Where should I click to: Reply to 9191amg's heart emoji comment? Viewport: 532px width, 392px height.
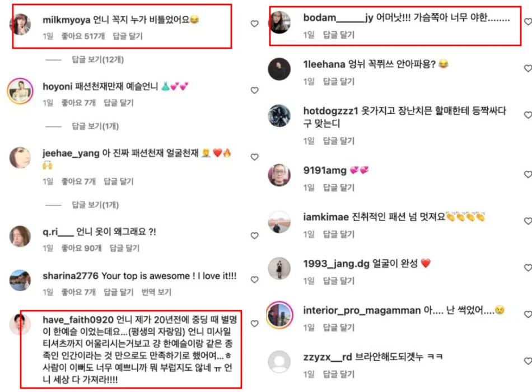[x=339, y=188]
